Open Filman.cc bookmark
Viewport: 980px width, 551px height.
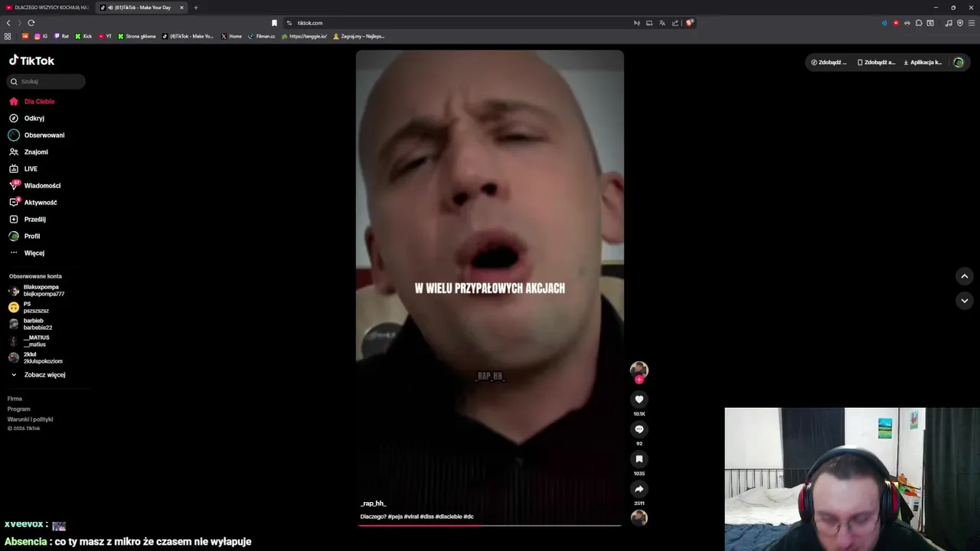coord(262,36)
